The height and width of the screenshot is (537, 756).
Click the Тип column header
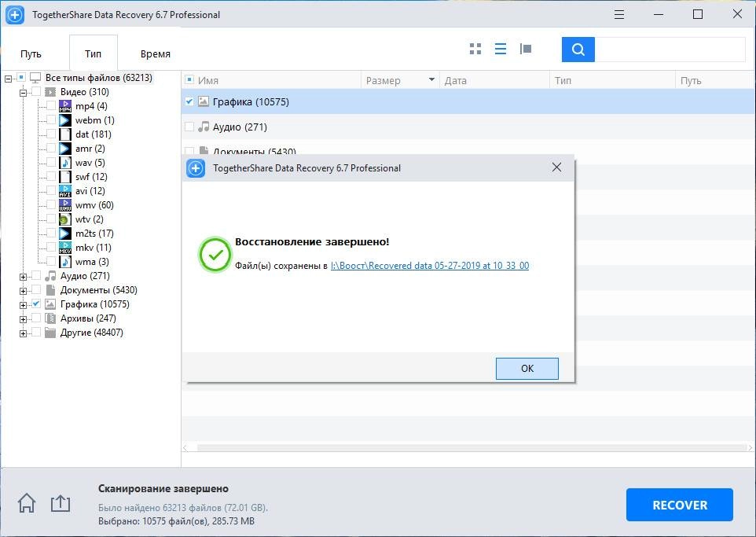pos(612,80)
